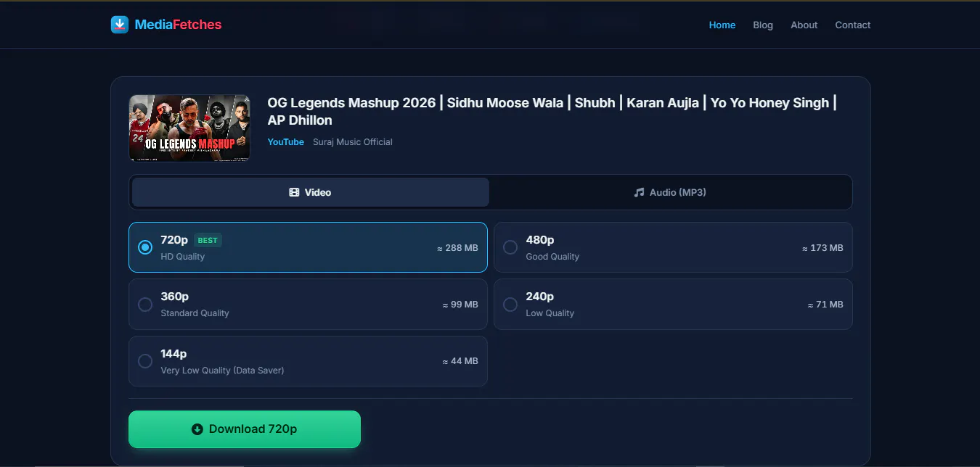Click the MediaFetches download logo icon
Screen dimensions: 980x467
pos(119,25)
